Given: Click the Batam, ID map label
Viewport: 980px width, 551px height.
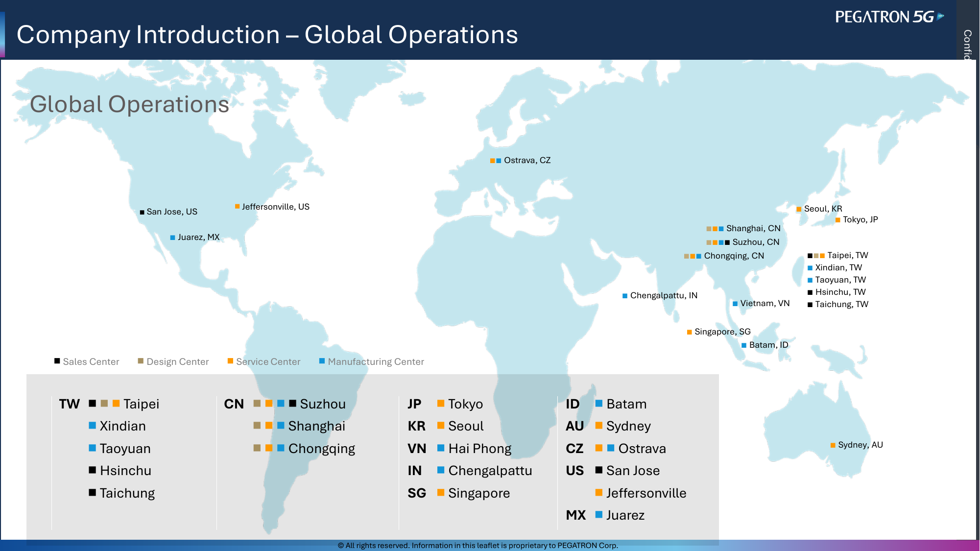Looking at the screenshot, I should [769, 345].
